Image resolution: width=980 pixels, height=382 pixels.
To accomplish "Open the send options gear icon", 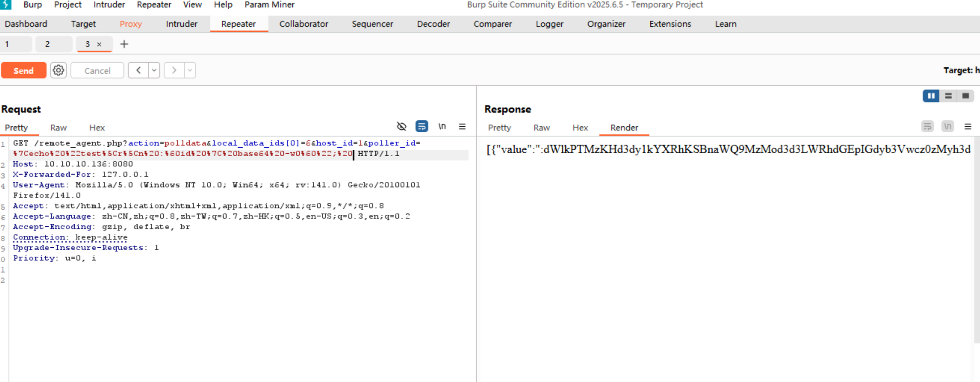I will pos(59,70).
